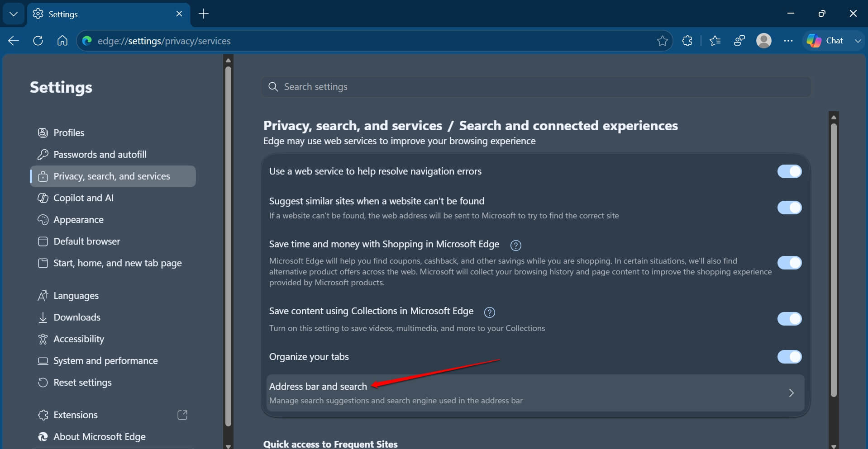Open the Favorites list icon
Viewport: 868px width, 449px height.
click(715, 41)
